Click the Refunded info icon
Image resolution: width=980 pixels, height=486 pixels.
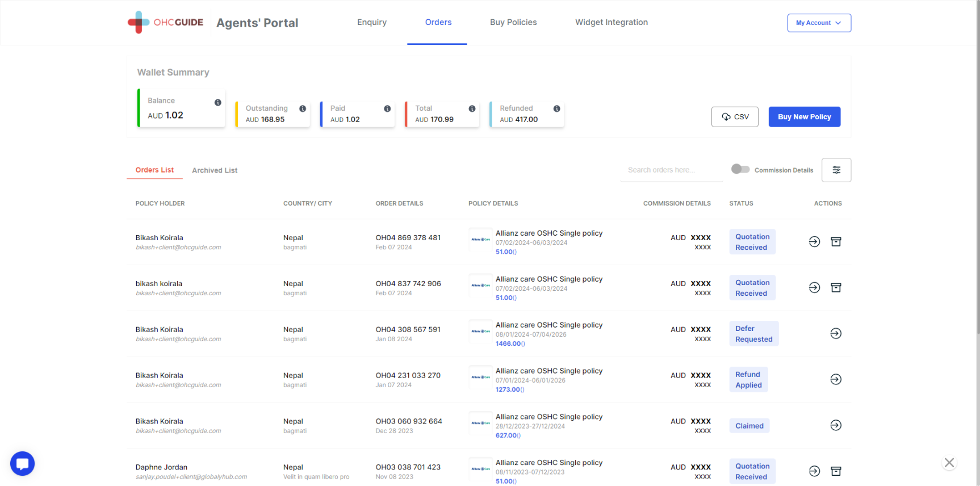coord(556,108)
